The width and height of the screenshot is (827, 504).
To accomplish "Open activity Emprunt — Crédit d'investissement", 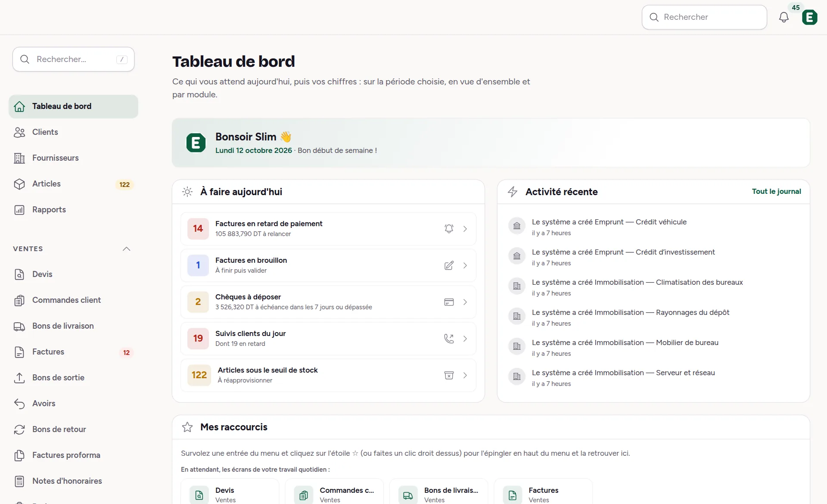I will 623,252.
